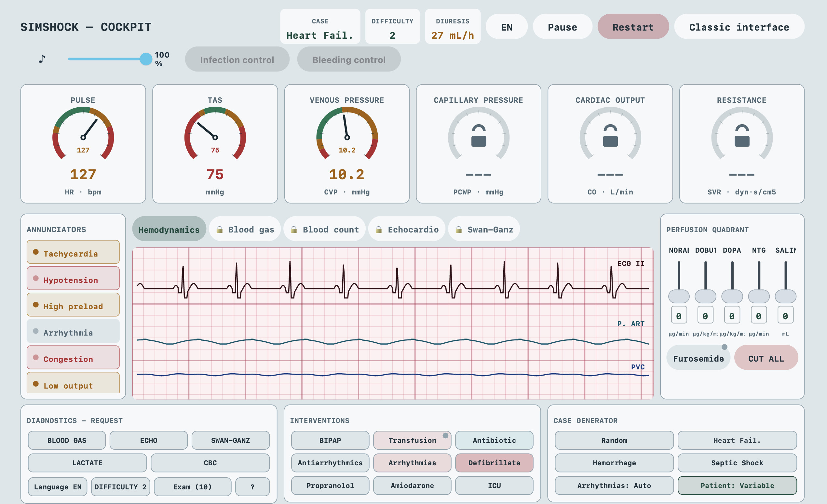
Task: Click the padlock icon on Swan-Ganz tab
Action: point(458,230)
